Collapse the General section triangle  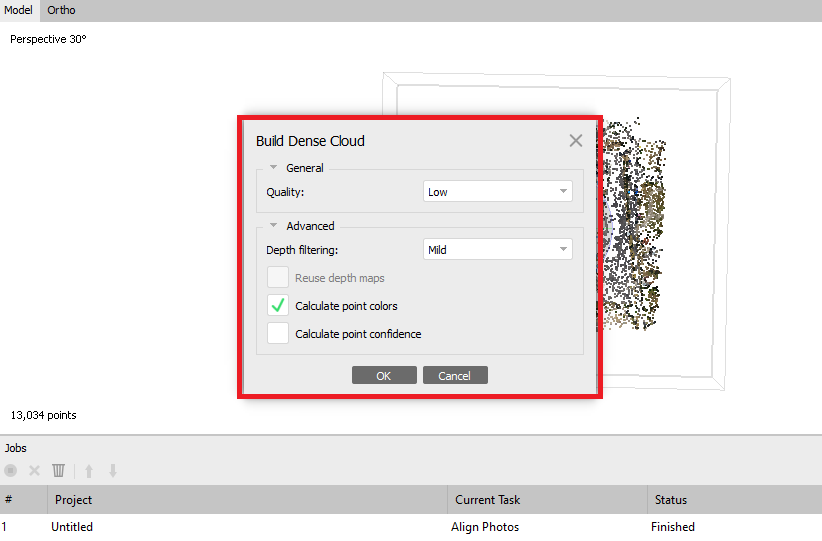pyautogui.click(x=273, y=168)
